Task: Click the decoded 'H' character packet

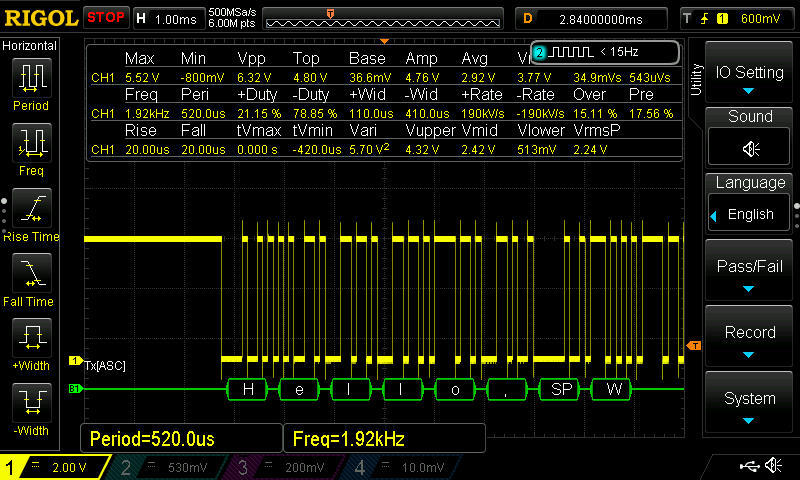Action: coord(248,389)
